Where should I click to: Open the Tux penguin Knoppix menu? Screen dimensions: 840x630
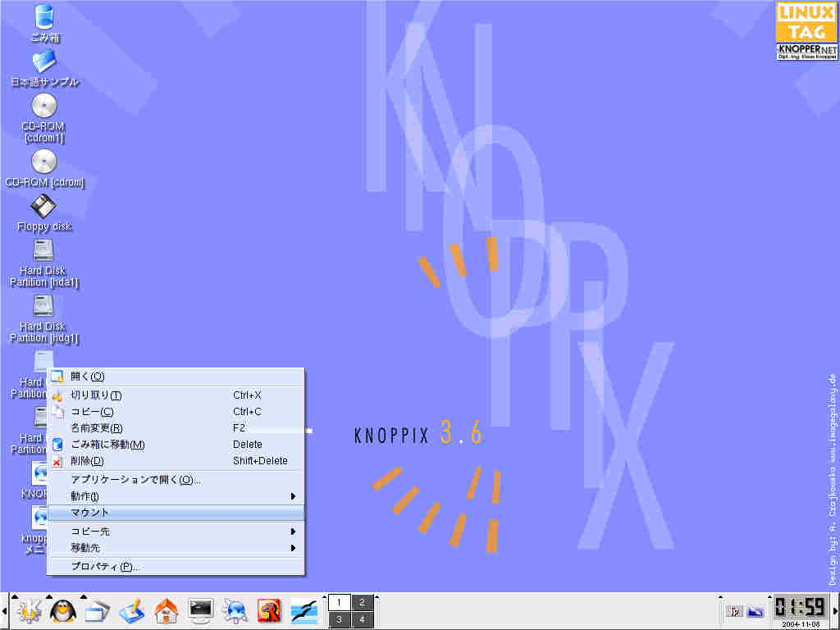click(63, 610)
